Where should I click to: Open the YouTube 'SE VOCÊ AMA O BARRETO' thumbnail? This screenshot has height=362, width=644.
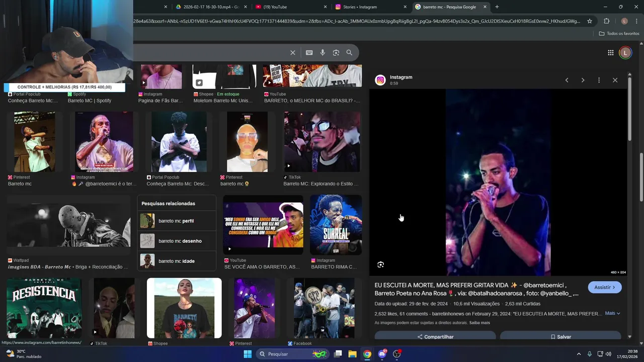[263, 225]
